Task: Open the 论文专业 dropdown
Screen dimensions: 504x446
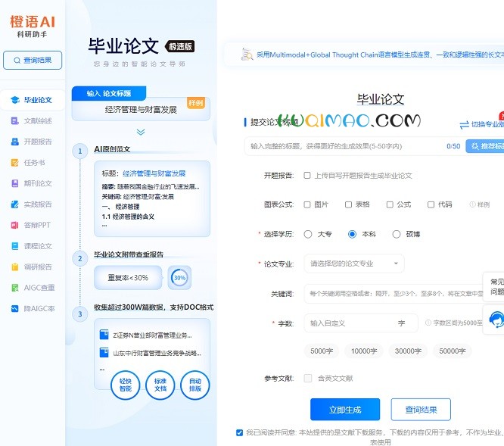Action: pyautogui.click(x=354, y=264)
